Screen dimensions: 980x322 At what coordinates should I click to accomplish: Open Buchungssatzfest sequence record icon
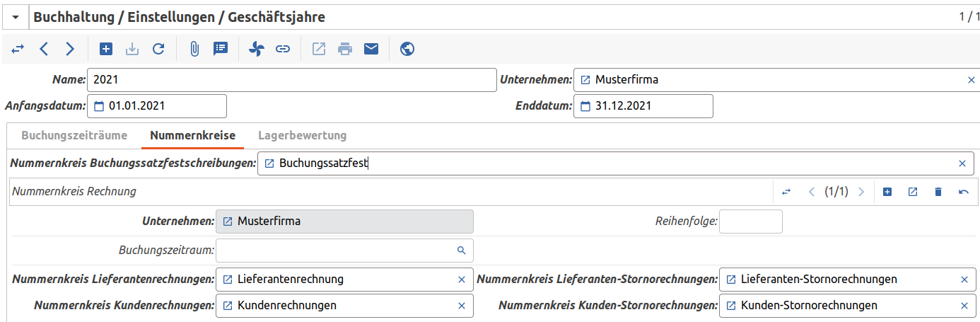coord(269,163)
